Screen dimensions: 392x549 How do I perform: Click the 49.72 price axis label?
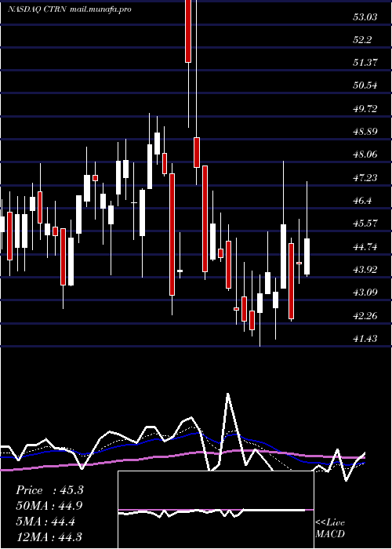(365, 109)
